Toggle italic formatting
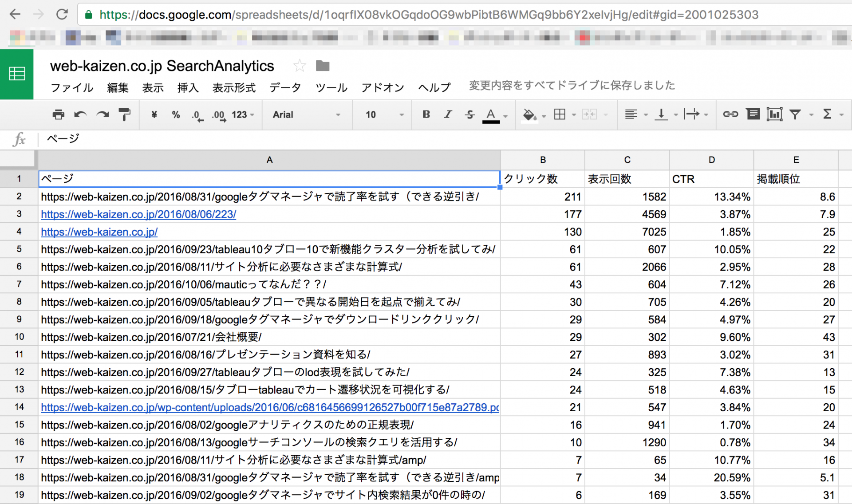This screenshot has height=504, width=852. (x=448, y=114)
